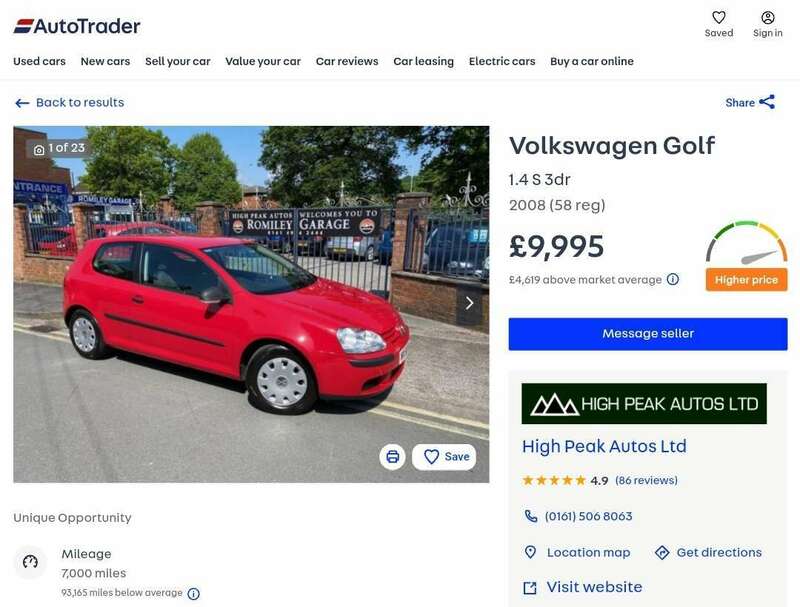Click the Back to results arrow
800x607 pixels.
tap(22, 104)
